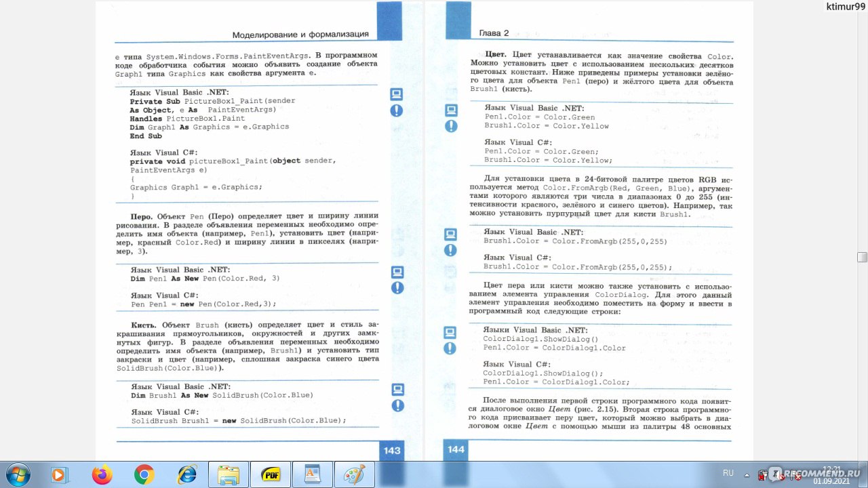Open Firefox from the taskbar
868x488 pixels.
pyautogui.click(x=103, y=474)
